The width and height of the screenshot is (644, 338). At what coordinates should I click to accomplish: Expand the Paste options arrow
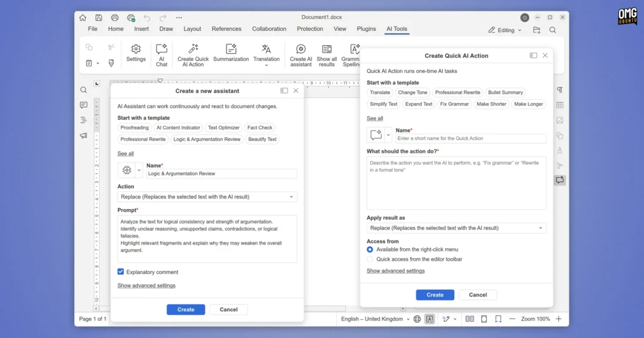tap(97, 63)
